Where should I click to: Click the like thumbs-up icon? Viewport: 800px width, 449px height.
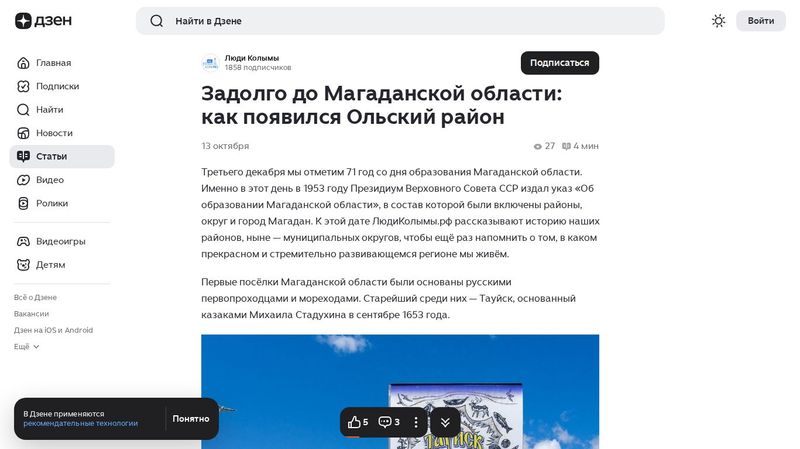354,422
